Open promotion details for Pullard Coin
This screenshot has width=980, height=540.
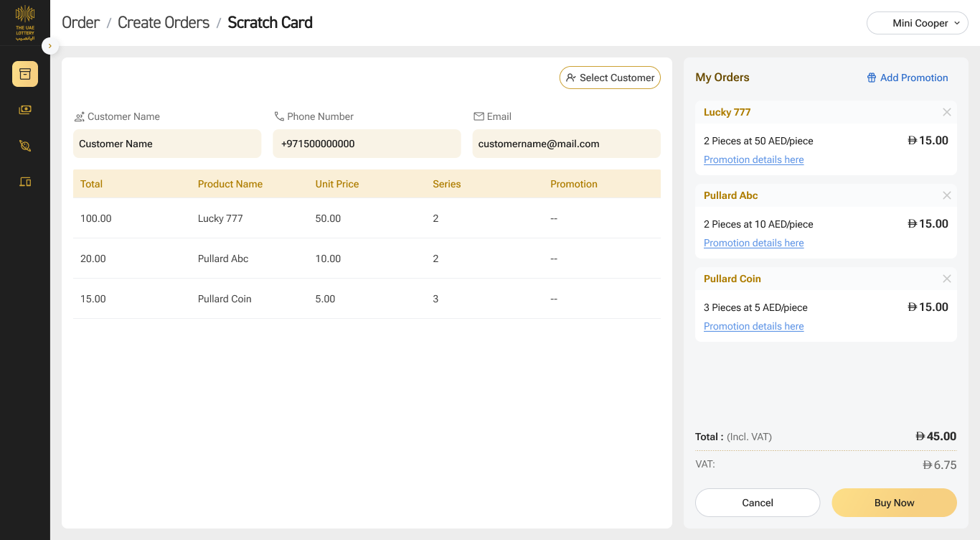754,327
